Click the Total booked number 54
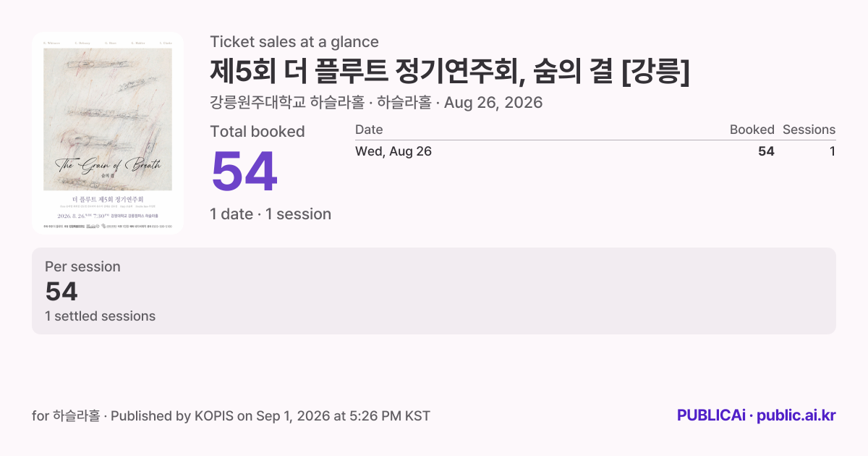 [x=244, y=172]
